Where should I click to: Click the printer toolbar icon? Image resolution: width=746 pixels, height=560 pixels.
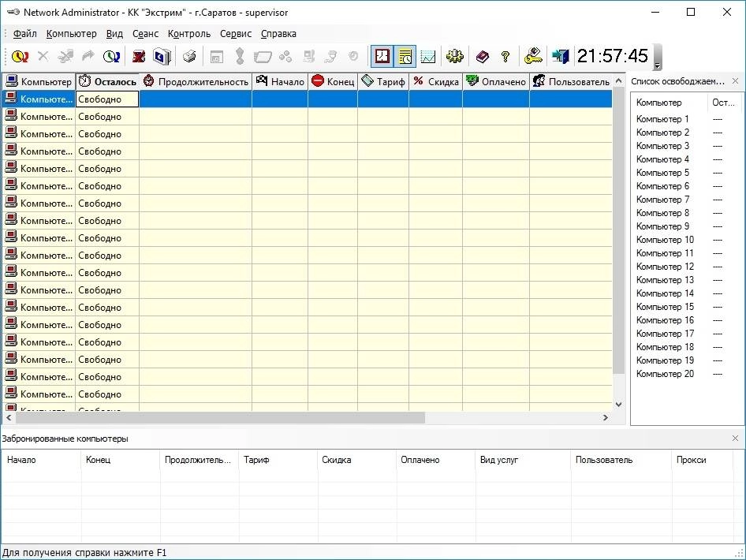[190, 57]
